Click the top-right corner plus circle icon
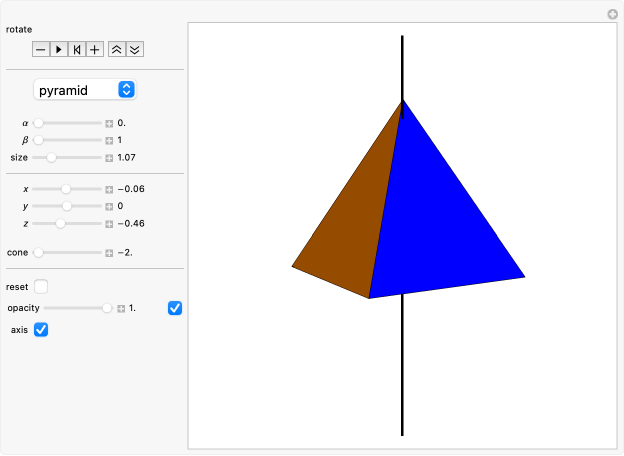 click(613, 14)
